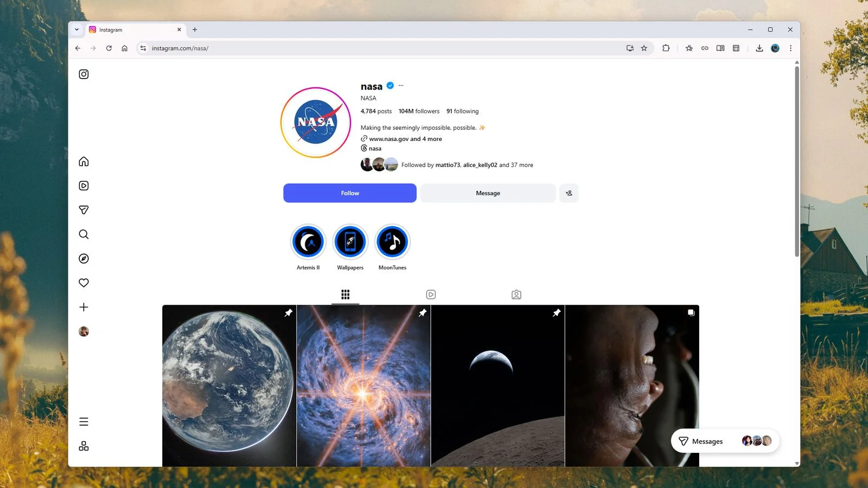868x488 pixels.
Task: Open the browser three-dot menu
Action: tap(790, 48)
